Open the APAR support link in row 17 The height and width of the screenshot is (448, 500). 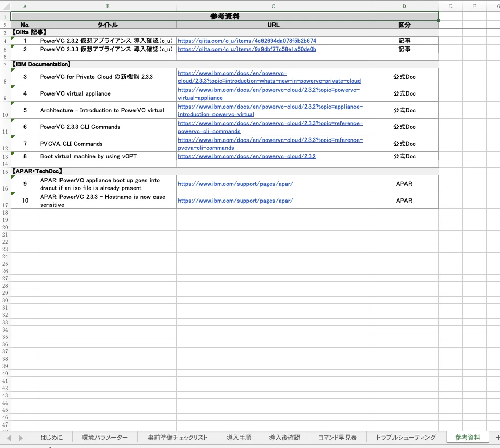click(235, 201)
